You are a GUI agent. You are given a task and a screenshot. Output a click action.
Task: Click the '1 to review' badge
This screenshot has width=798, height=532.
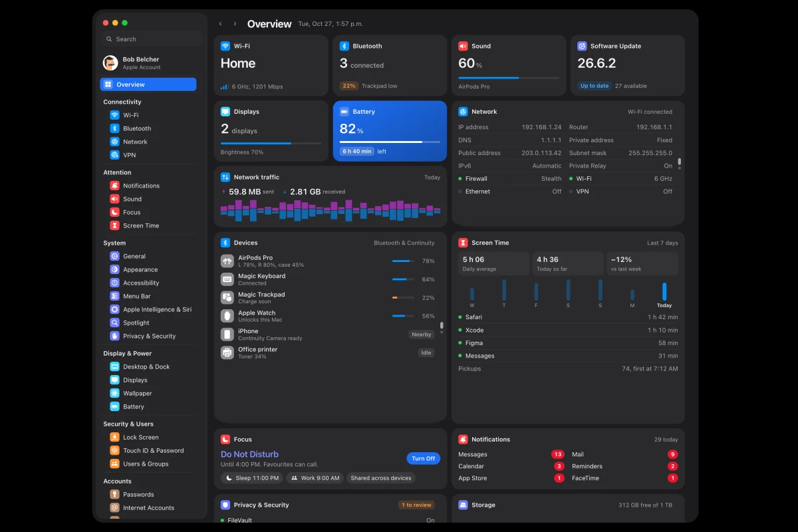pos(416,505)
